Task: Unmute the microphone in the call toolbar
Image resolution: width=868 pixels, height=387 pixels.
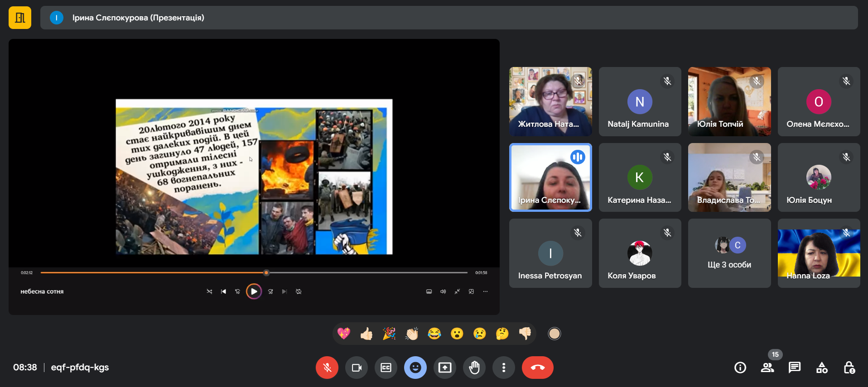Action: (x=327, y=368)
